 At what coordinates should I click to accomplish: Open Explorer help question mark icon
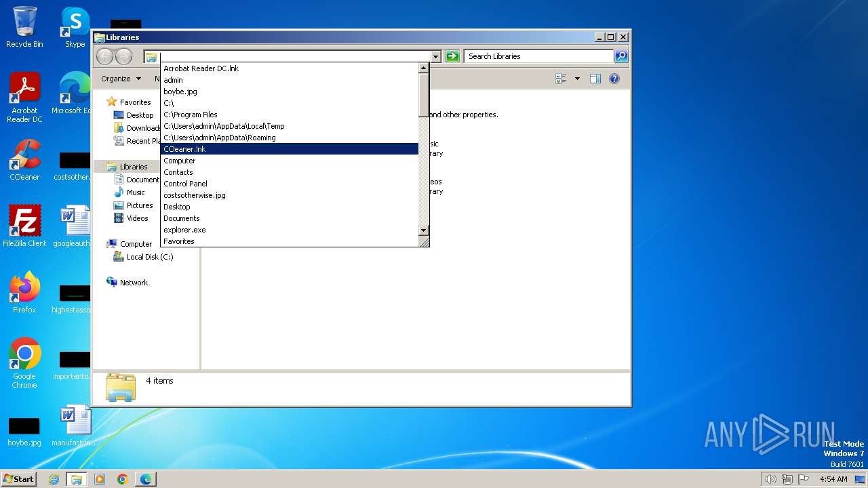[614, 79]
